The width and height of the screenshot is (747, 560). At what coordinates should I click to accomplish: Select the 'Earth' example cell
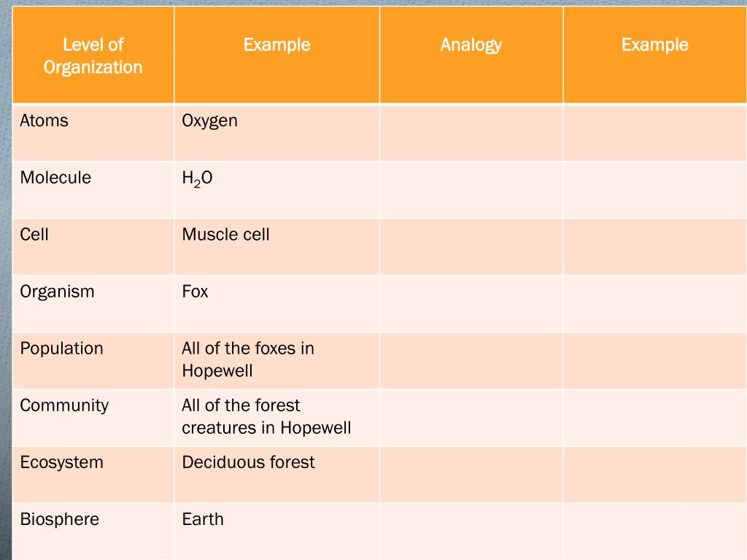coord(276,531)
